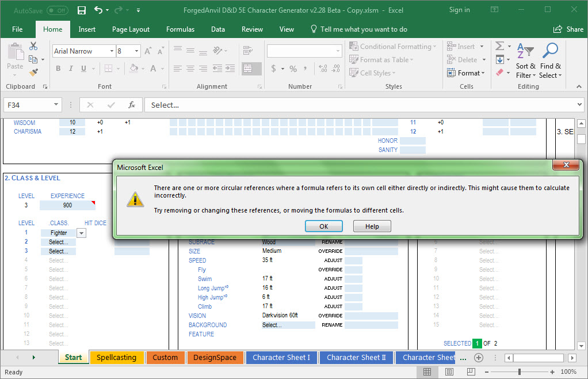
Task: Click the vertical scrollbar down arrow
Action: (x=581, y=346)
